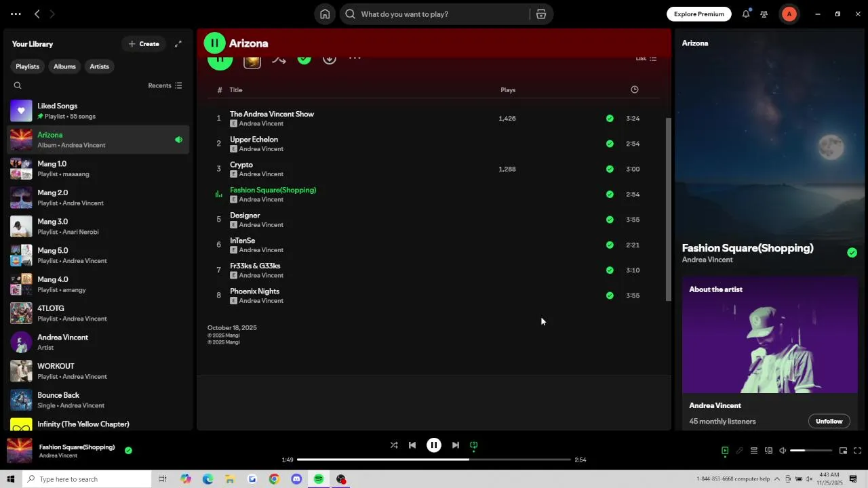Go to Spotify Home

pos(325,14)
